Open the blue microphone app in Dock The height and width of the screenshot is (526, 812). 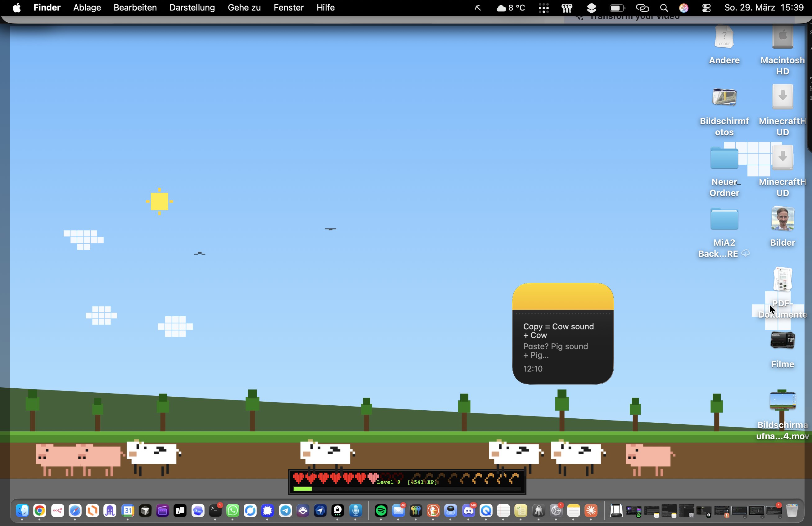coord(356,511)
